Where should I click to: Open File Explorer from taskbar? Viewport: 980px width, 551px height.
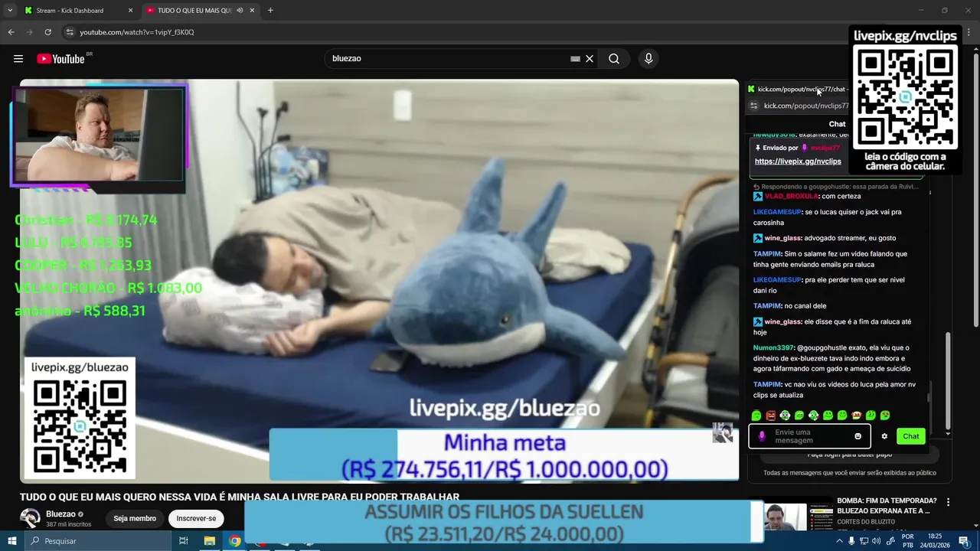click(209, 541)
